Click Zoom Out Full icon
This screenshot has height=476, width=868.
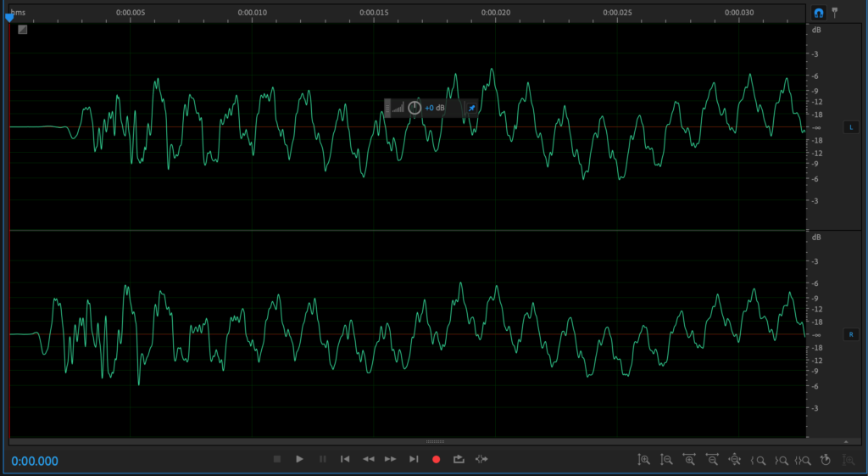click(x=735, y=460)
